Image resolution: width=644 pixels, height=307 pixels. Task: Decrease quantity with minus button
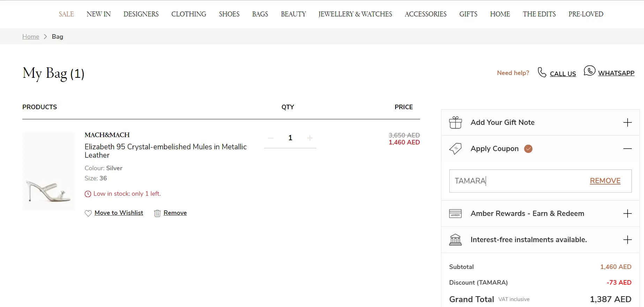tap(271, 138)
